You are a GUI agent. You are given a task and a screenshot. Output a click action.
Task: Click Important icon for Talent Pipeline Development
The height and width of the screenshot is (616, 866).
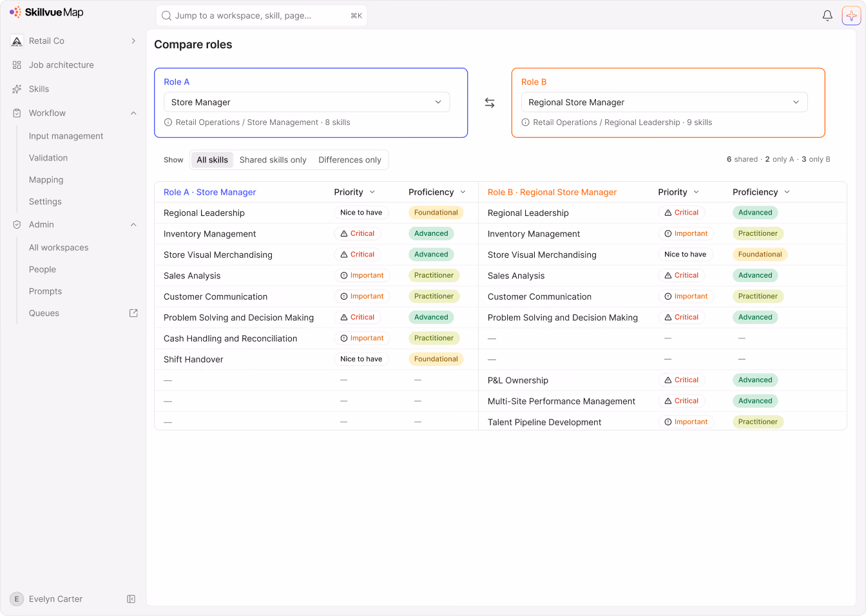pyautogui.click(x=668, y=422)
